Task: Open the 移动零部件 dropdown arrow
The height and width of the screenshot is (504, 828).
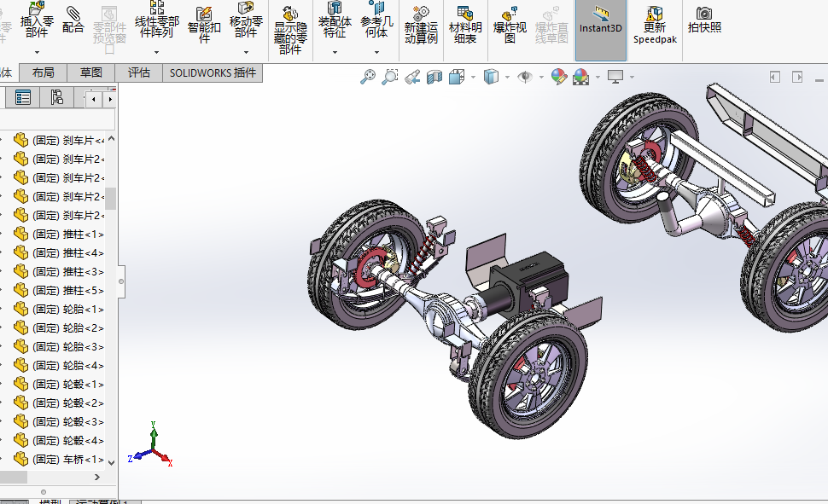Action: (x=246, y=52)
